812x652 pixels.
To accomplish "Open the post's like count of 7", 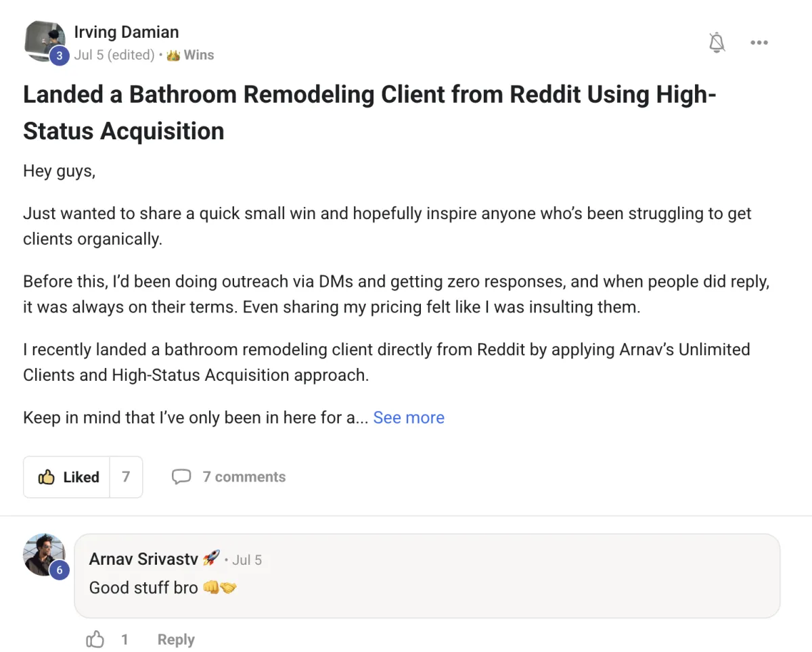I will click(126, 477).
